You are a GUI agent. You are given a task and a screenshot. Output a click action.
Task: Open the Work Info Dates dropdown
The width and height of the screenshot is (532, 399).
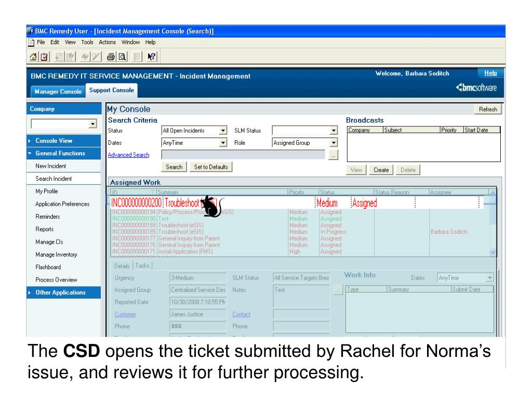(x=489, y=278)
